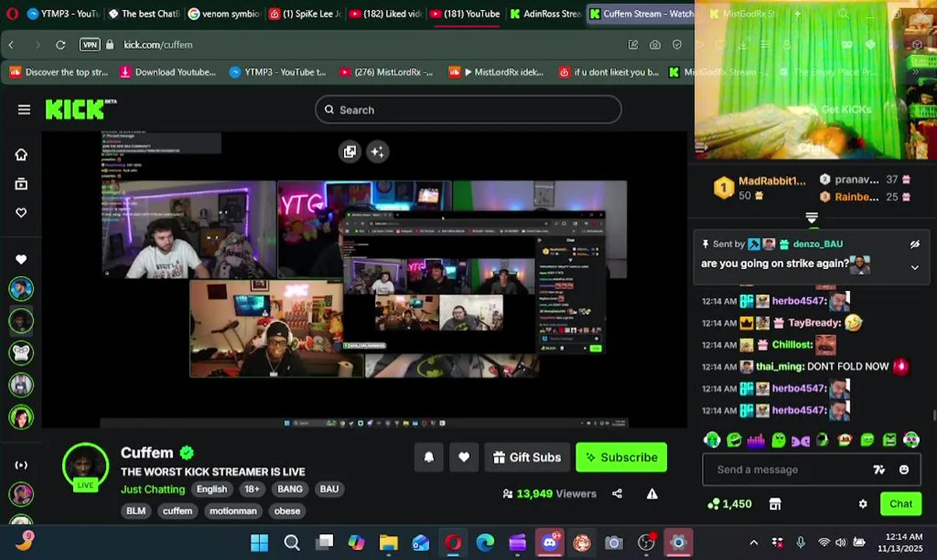937x560 pixels.
Task: Open File Explorer from the taskbar
Action: (388, 542)
